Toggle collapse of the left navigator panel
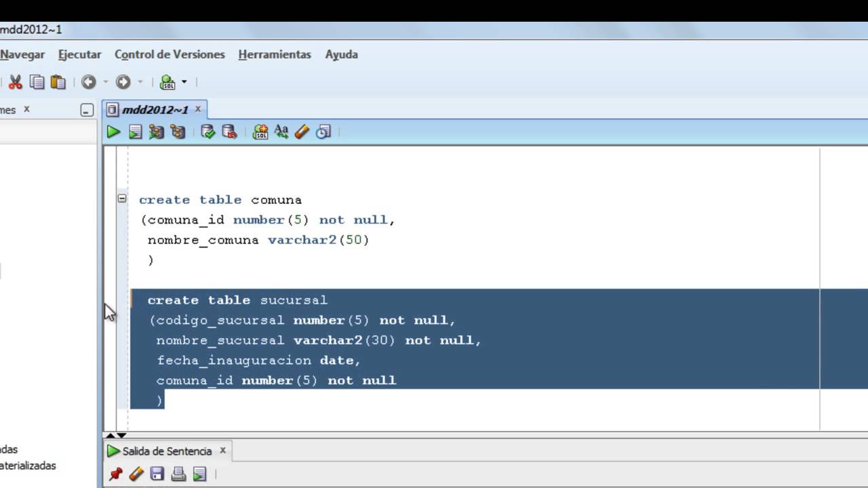Screen dimensions: 868x488 point(86,109)
